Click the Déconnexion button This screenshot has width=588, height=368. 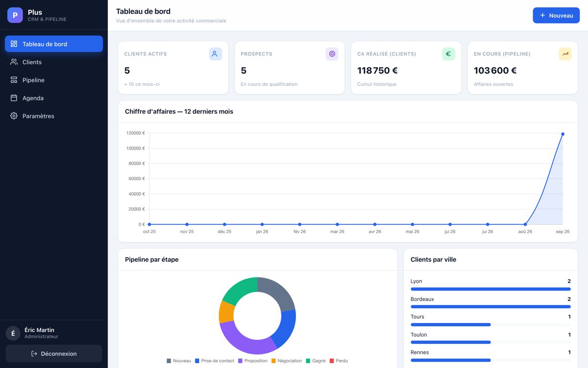(x=54, y=353)
